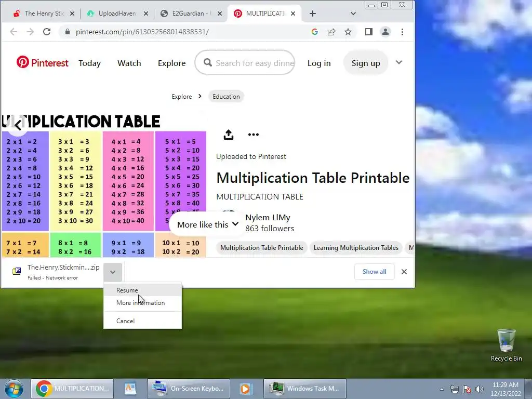Choose More information in download menu
This screenshot has width=532, height=399.
[x=142, y=303]
